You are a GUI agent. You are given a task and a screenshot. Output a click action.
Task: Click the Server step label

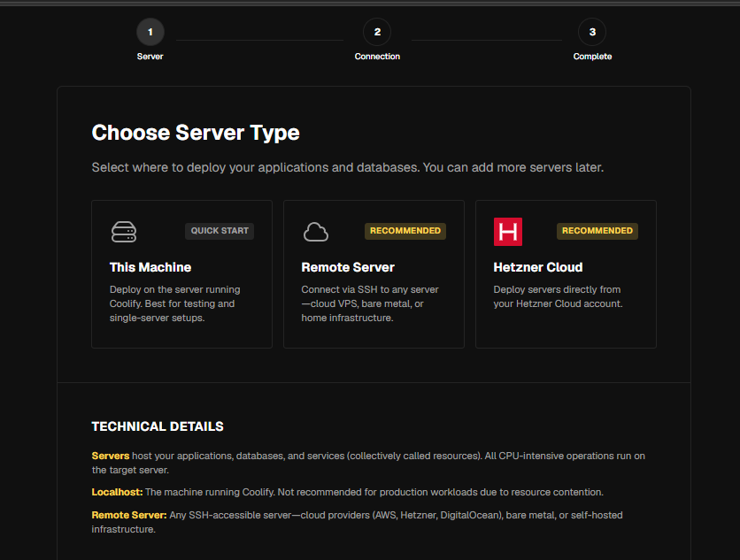(150, 56)
